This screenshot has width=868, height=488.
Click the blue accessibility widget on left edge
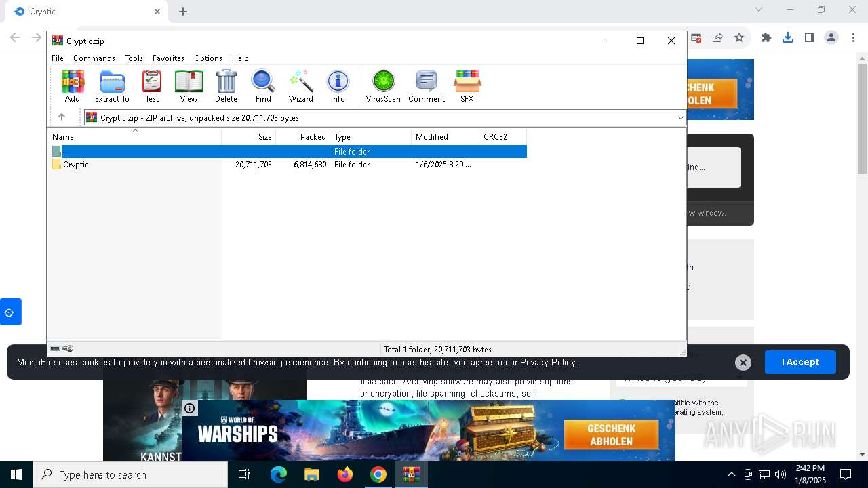[x=10, y=312]
